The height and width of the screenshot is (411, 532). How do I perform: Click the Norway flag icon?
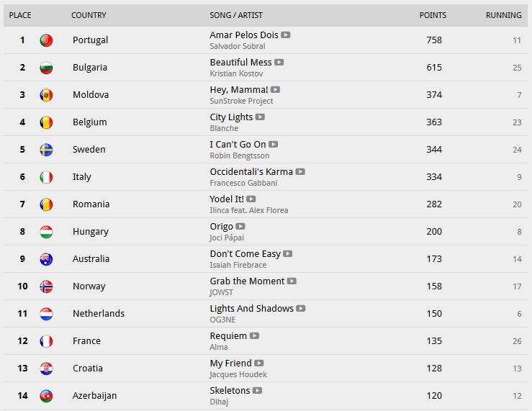click(46, 286)
